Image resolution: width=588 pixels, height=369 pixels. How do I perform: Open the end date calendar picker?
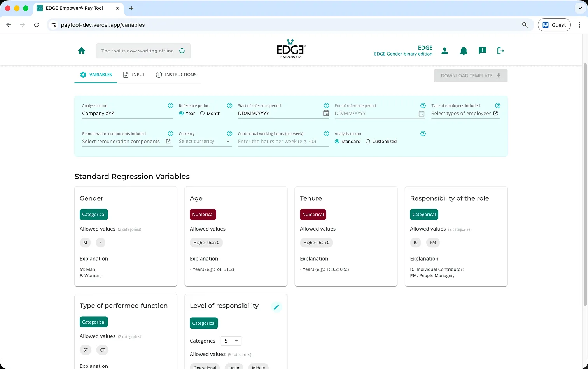click(422, 113)
